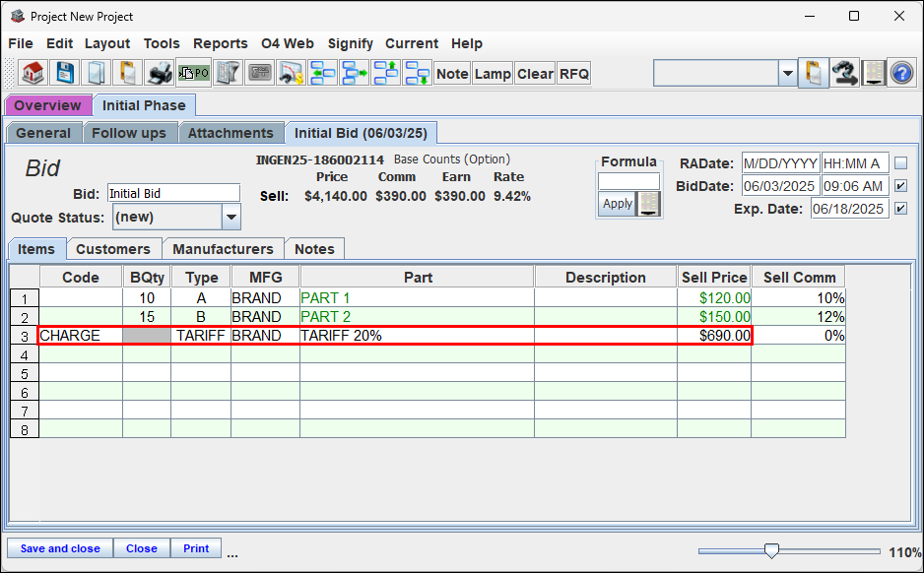924x573 pixels.
Task: Click the Close button at the bottom
Action: [142, 548]
